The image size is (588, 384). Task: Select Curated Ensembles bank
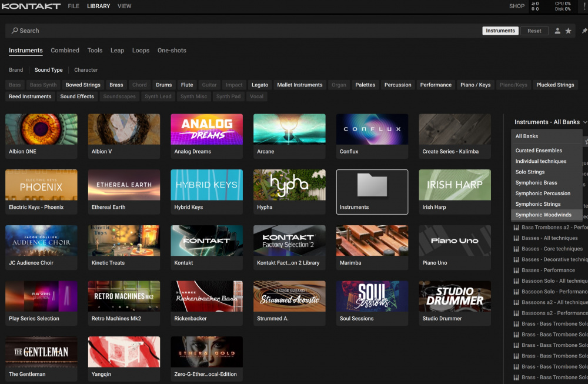[546, 151]
